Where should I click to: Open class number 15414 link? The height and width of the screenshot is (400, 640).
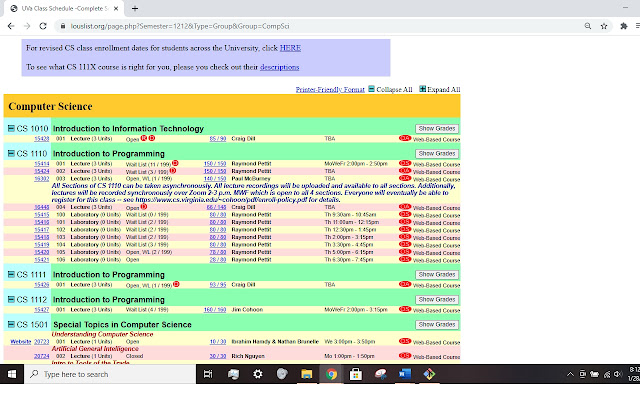tap(42, 164)
